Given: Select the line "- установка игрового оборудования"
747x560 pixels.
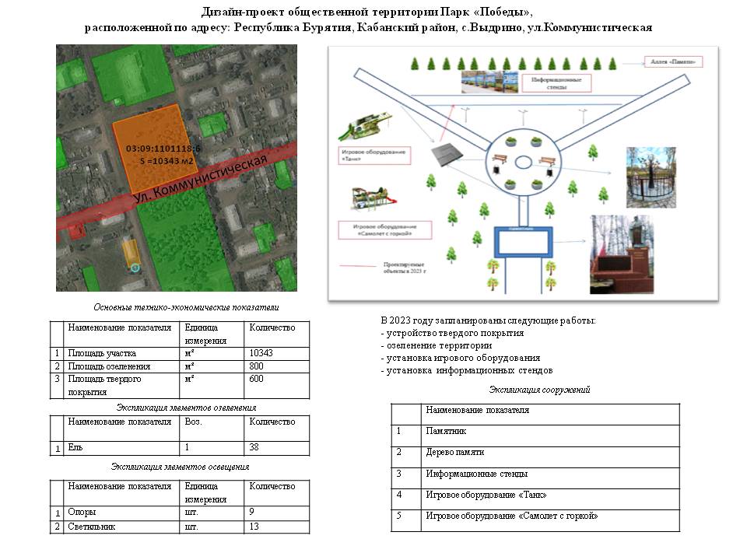Looking at the screenshot, I should [461, 358].
